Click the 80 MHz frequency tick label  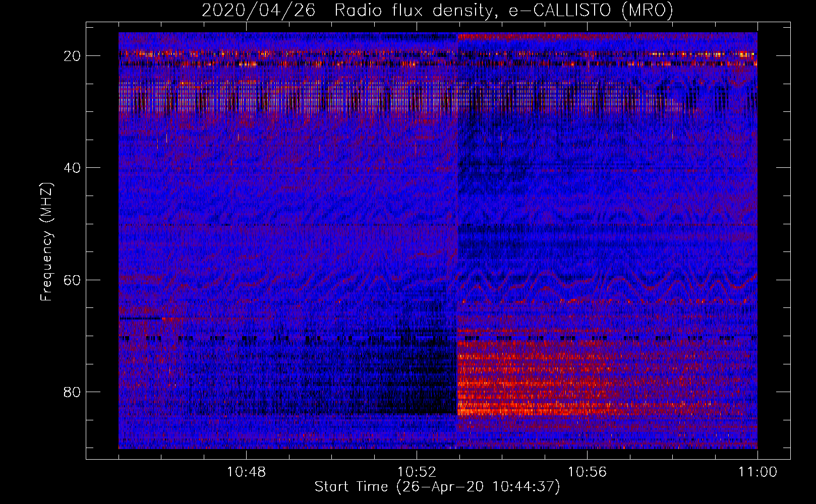tap(73, 392)
